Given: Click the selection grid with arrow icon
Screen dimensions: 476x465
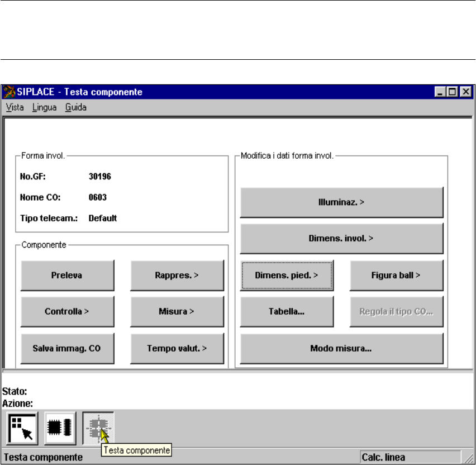Looking at the screenshot, I should pos(22,427).
